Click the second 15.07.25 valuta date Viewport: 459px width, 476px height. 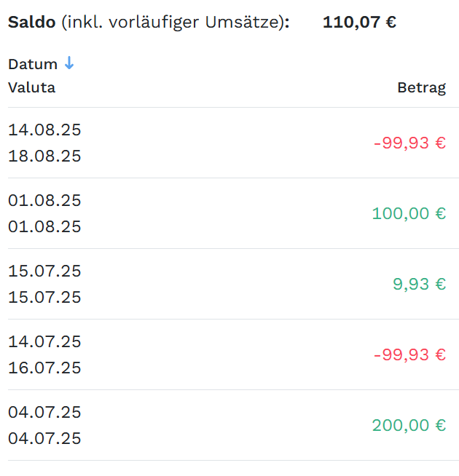point(44,297)
